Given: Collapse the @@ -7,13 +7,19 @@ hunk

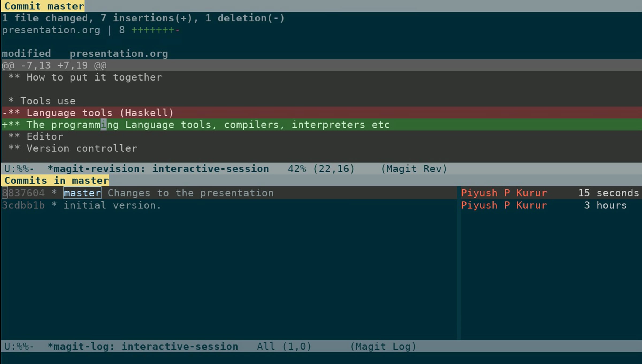Looking at the screenshot, I should tap(54, 66).
